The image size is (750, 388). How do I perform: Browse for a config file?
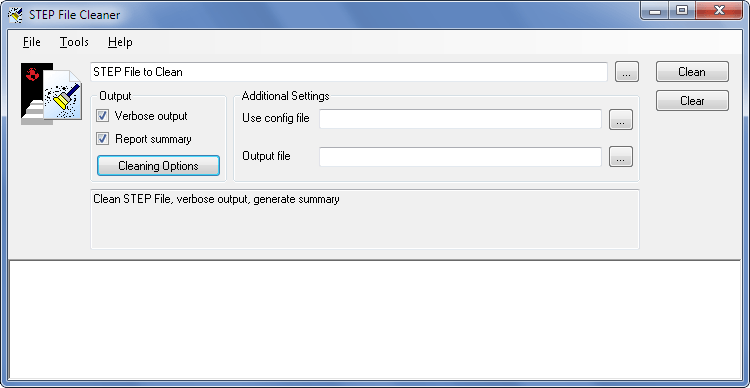(x=621, y=119)
